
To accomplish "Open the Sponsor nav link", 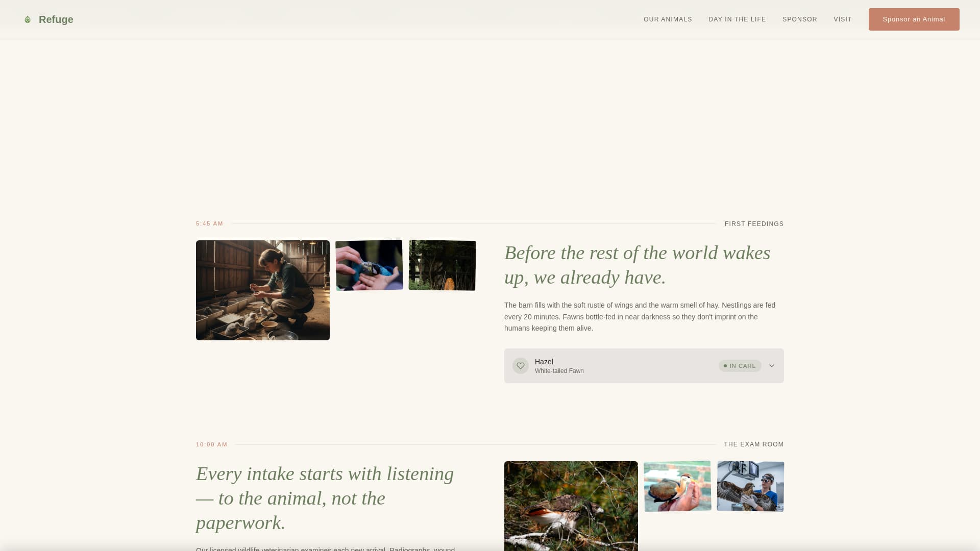I will click(800, 19).
